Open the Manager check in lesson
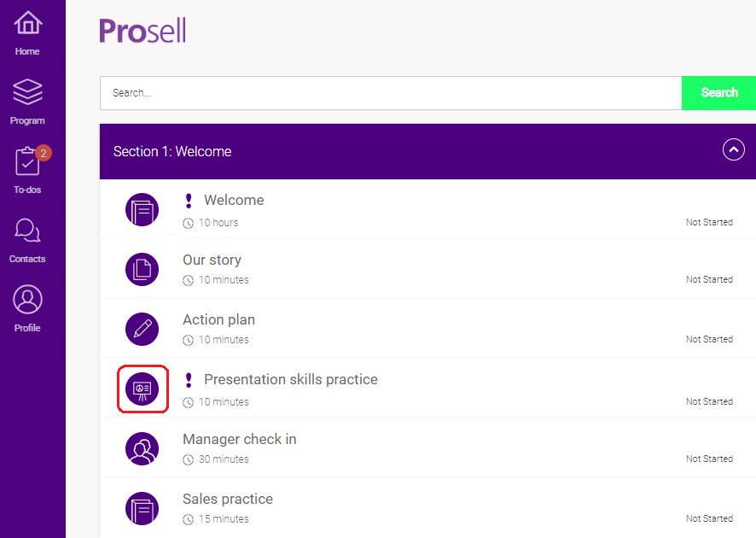Screen dimensions: 756x538 coord(239,439)
